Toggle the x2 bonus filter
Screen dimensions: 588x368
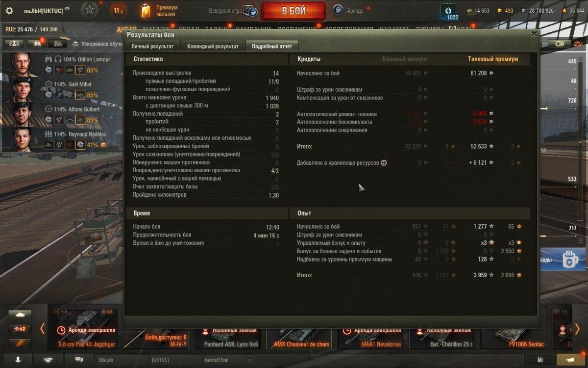pos(20,329)
